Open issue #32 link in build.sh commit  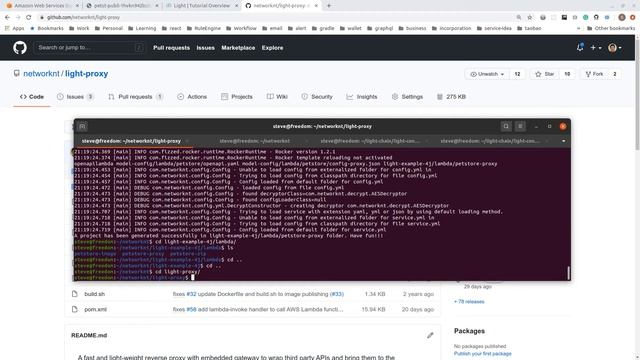pyautogui.click(x=191, y=294)
